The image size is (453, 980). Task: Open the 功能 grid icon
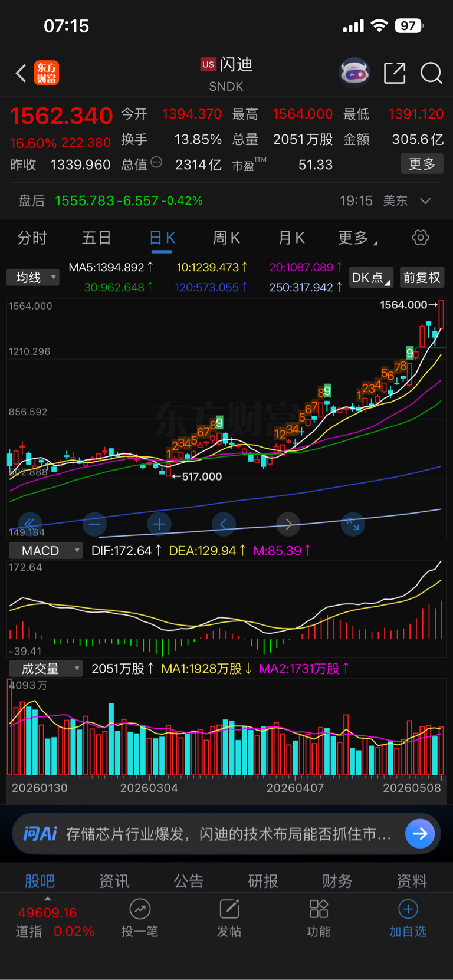(319, 909)
